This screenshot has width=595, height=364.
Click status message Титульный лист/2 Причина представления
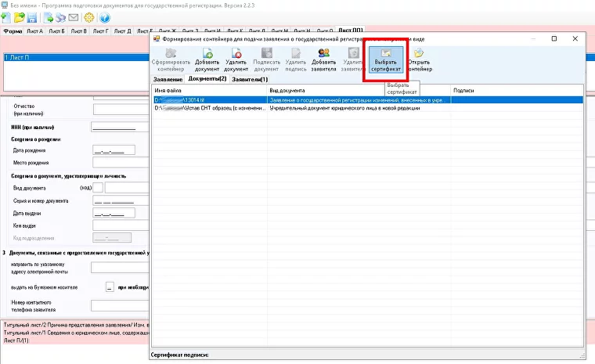pos(76,325)
